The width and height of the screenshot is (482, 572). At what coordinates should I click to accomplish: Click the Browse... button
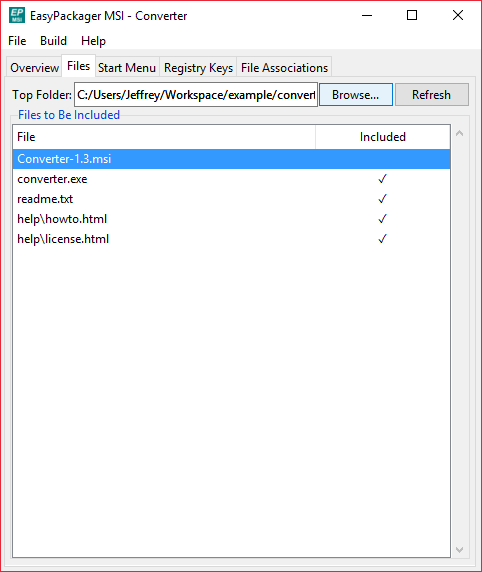pos(356,95)
